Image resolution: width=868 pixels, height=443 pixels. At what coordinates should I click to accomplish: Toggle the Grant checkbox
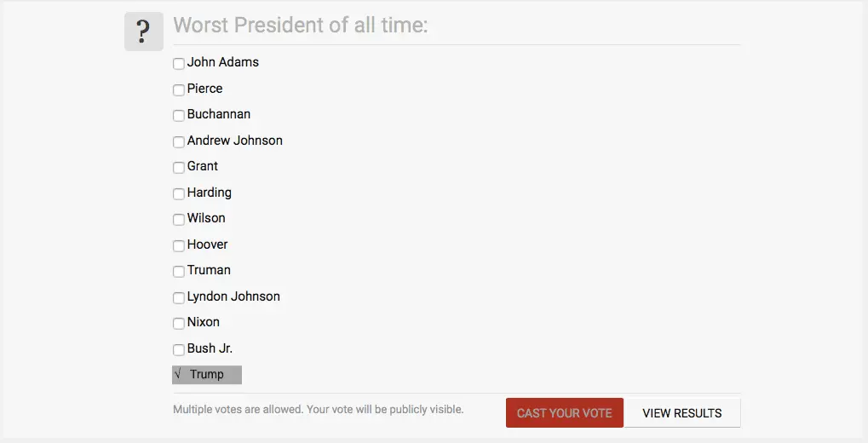point(179,167)
